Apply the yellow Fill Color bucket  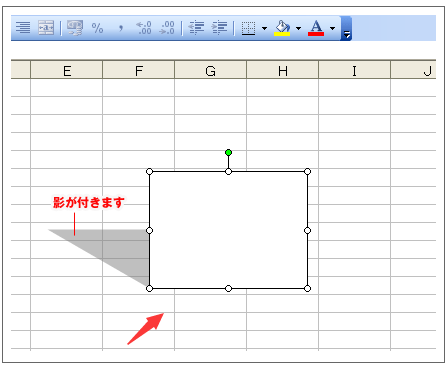282,28
